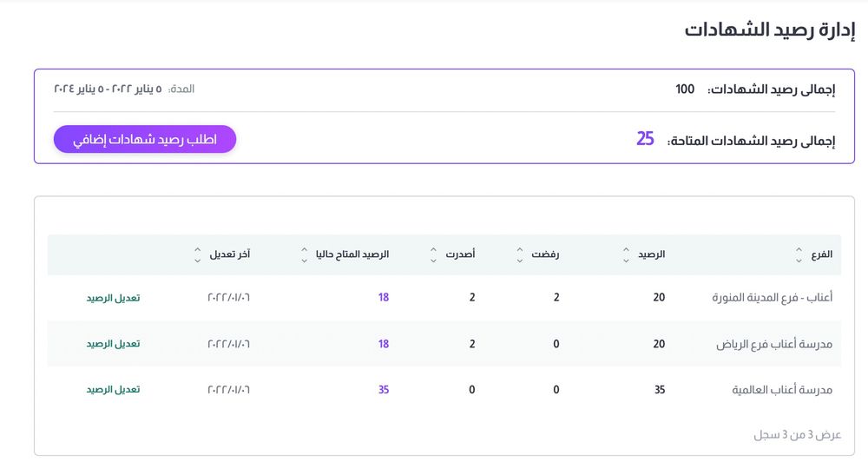Sort table by آخر تعديل arrows
The image size is (868, 462).
coord(198,254)
